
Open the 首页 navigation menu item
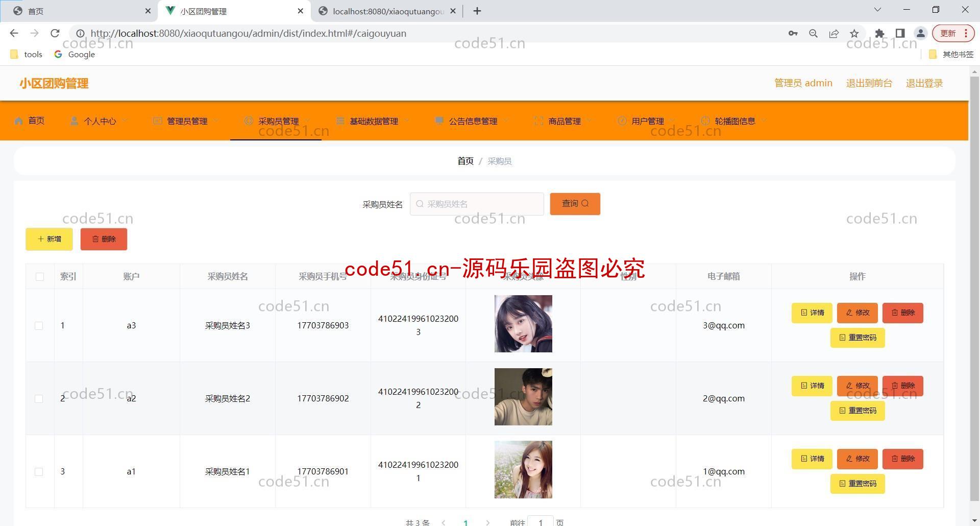pos(30,121)
